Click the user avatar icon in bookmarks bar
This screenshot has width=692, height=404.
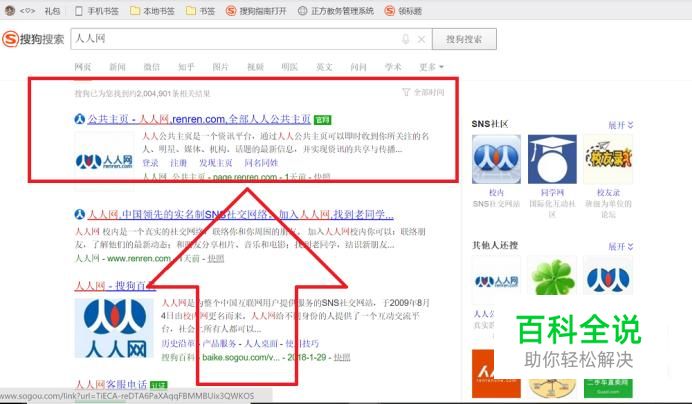[x=9, y=10]
